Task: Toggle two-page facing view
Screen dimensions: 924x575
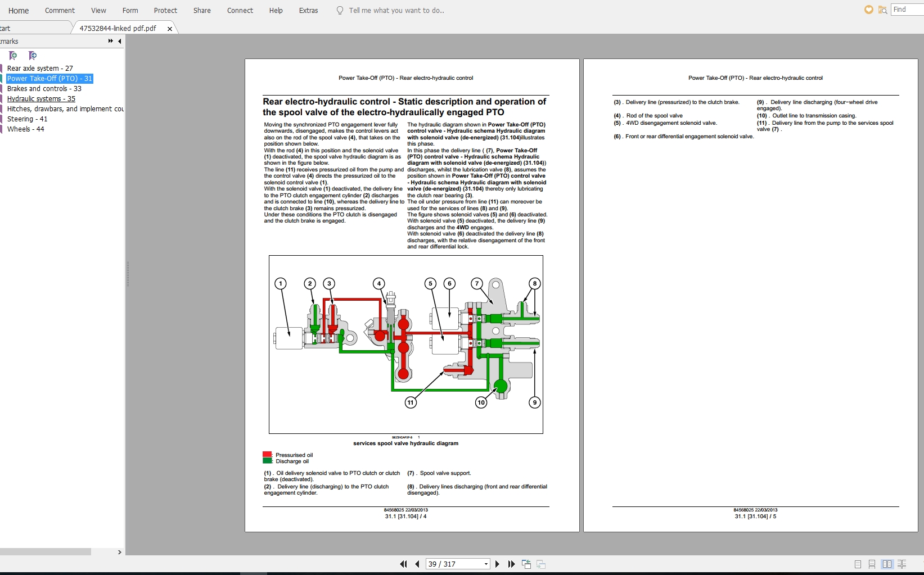Action: tap(887, 564)
